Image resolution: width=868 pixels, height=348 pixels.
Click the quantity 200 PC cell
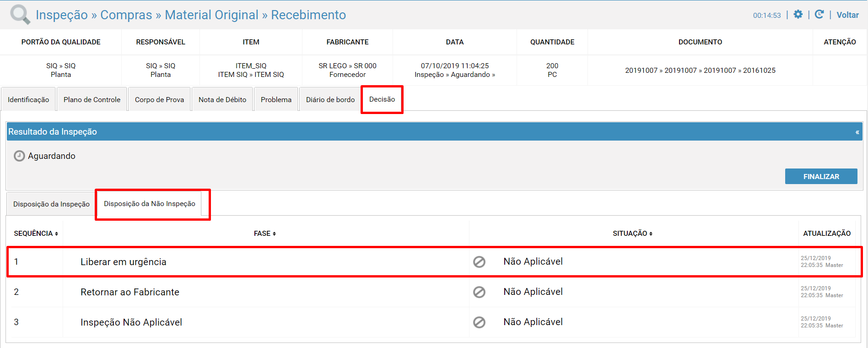[x=552, y=70]
